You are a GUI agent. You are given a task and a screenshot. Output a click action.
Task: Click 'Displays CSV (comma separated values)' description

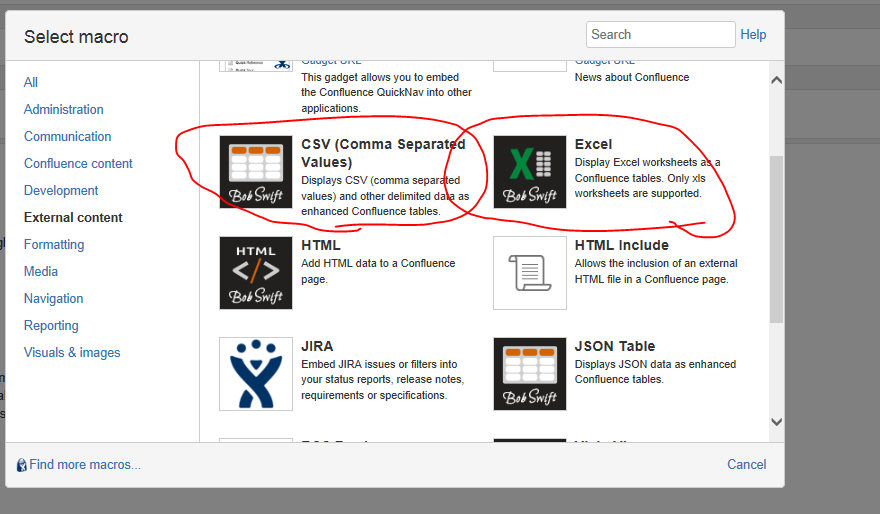pos(385,196)
